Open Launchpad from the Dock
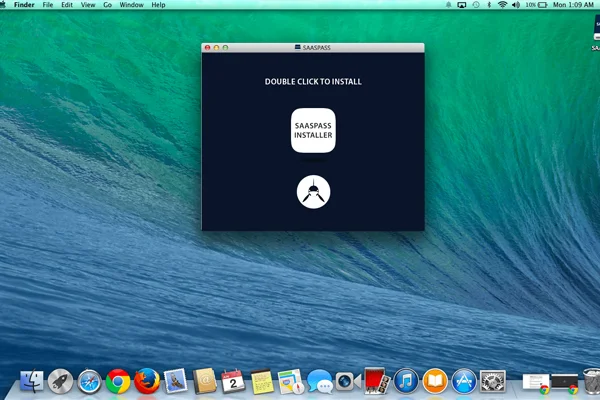 60,381
